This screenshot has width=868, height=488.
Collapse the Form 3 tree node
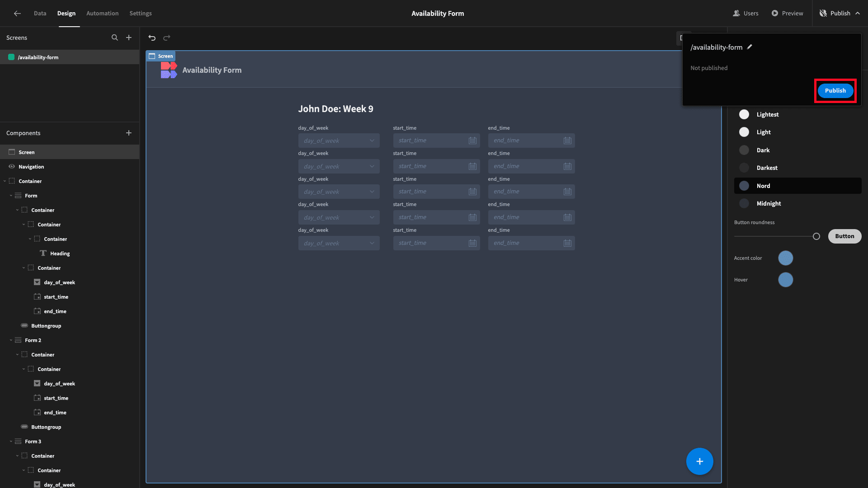coord(11,441)
